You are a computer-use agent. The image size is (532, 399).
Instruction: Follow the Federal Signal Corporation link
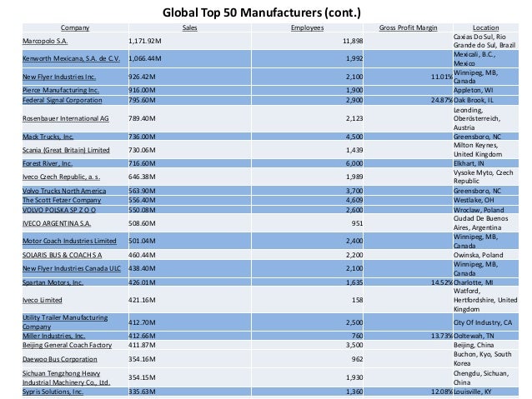[x=62, y=100]
